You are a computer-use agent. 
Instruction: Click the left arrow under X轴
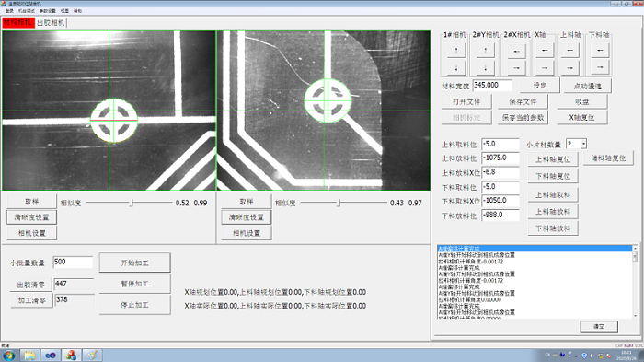545,51
